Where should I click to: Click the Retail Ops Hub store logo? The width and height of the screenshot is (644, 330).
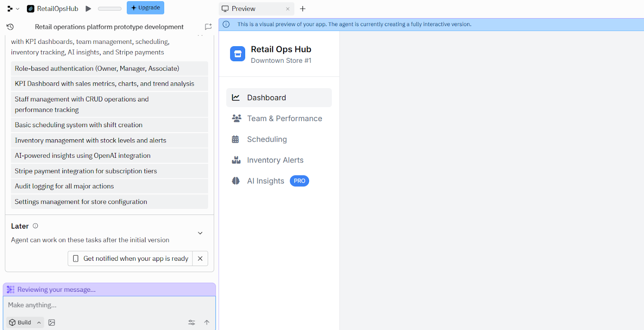(x=237, y=54)
